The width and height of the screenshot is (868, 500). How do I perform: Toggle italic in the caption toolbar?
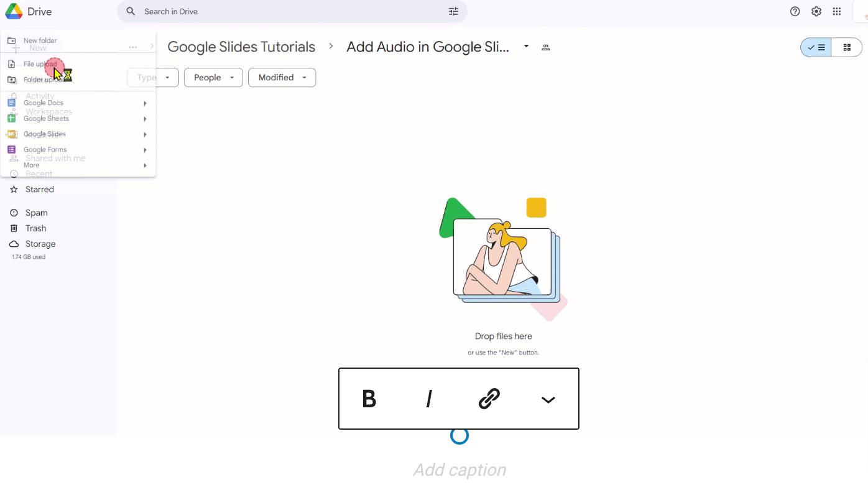(x=428, y=399)
